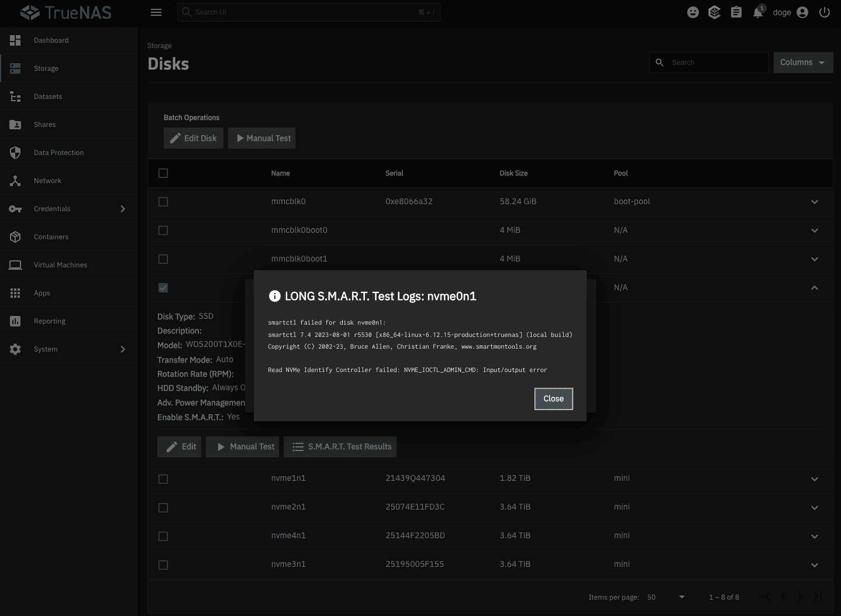
Task: Click the Edit button for the expanded disk
Action: 180,447
